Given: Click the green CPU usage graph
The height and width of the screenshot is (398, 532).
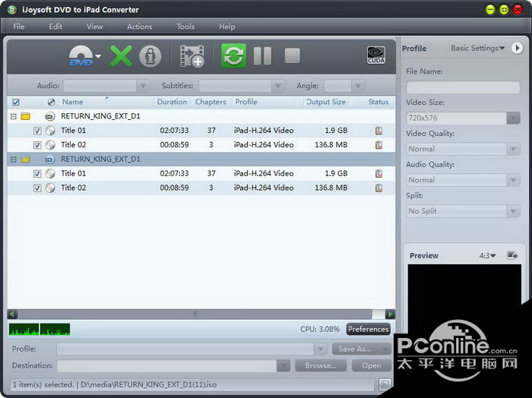Looking at the screenshot, I should coord(40,329).
